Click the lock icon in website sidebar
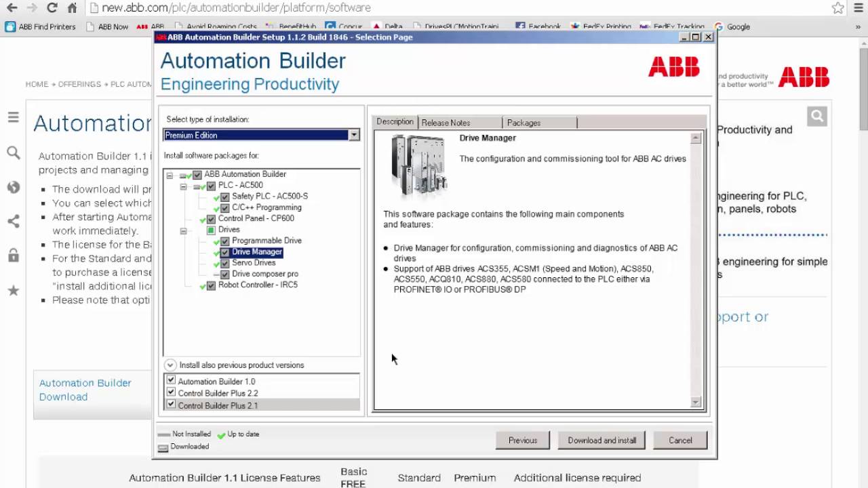868x488 pixels. (x=13, y=256)
